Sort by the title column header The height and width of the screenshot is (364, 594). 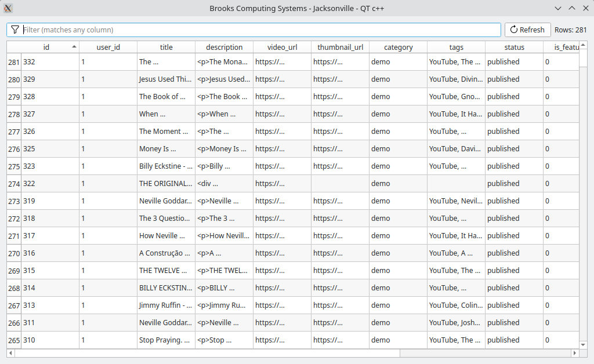[166, 47]
